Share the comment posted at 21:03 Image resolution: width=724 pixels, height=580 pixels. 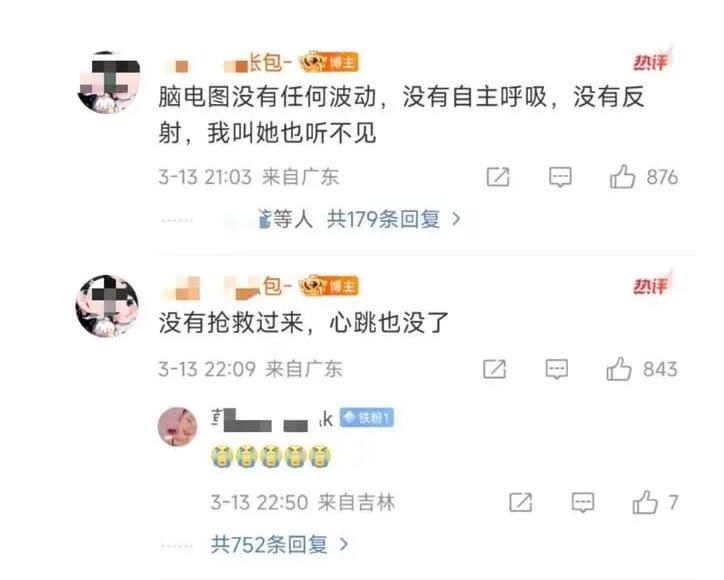[x=498, y=177]
